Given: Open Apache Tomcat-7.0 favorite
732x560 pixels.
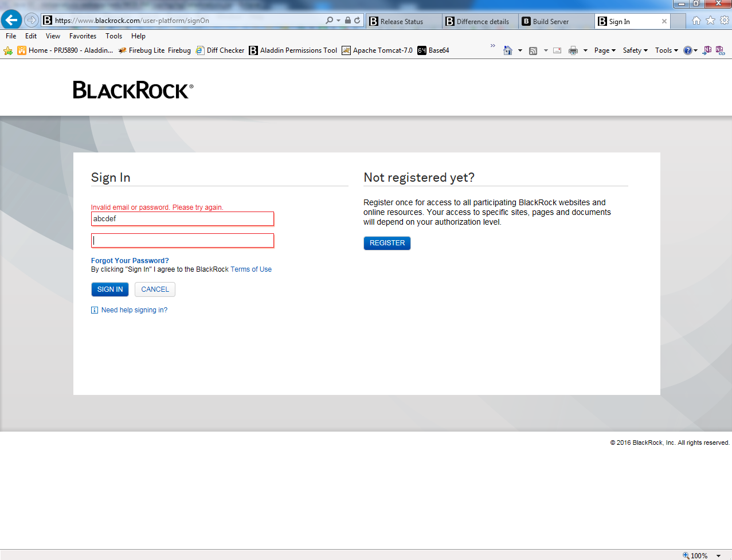Looking at the screenshot, I should tap(377, 50).
